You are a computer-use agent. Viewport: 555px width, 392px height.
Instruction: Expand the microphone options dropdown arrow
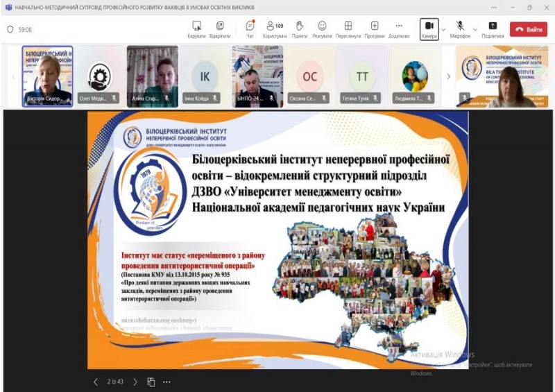(x=475, y=29)
